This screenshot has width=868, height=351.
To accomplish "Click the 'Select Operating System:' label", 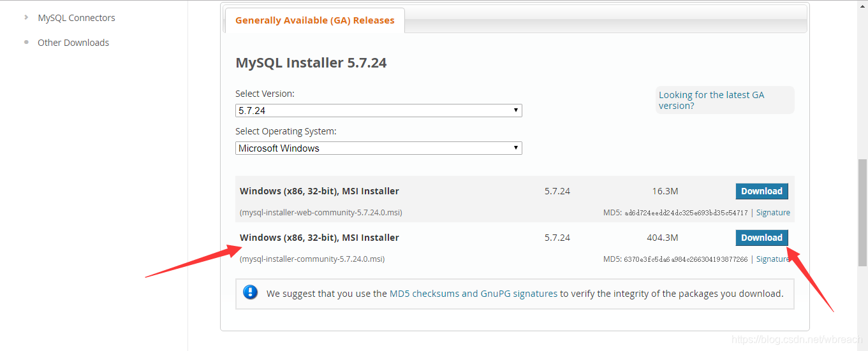I will (x=286, y=131).
